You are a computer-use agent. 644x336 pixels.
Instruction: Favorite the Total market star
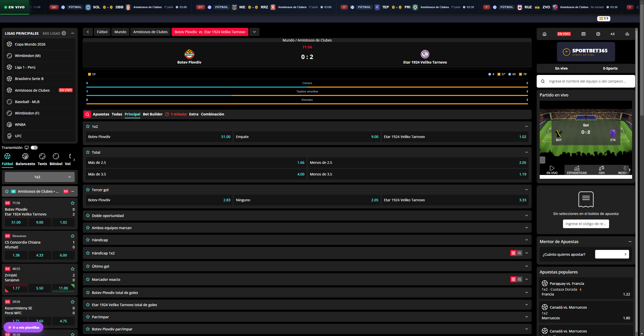[88, 152]
